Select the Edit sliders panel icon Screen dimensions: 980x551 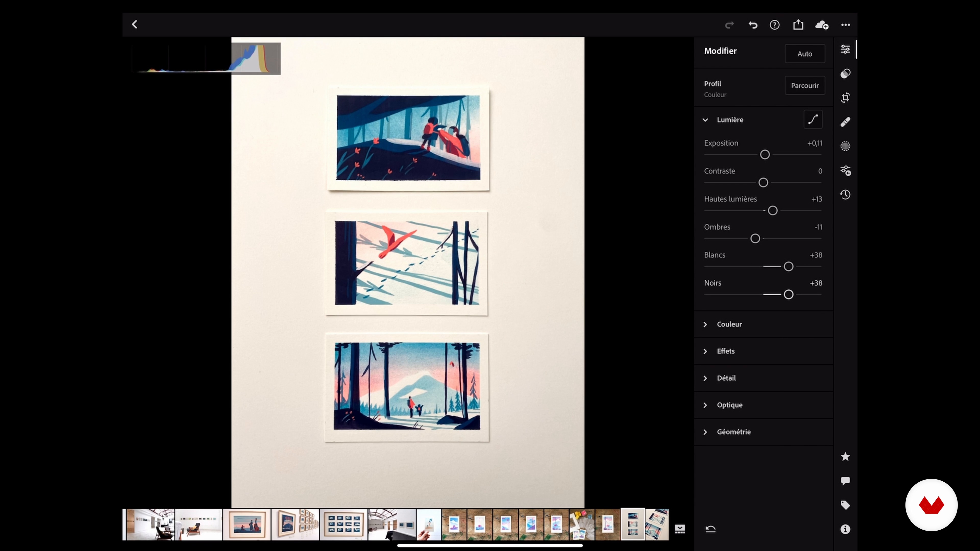coord(845,49)
